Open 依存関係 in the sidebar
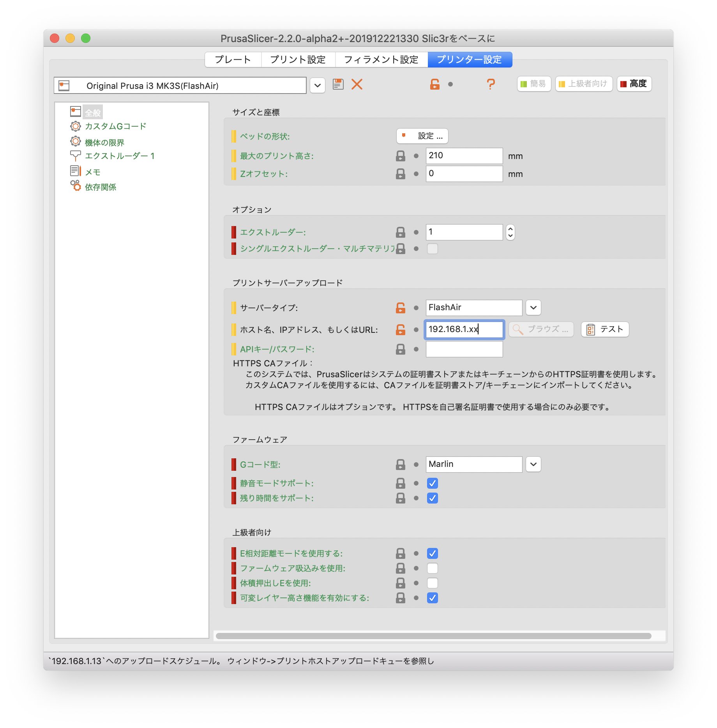 (101, 187)
